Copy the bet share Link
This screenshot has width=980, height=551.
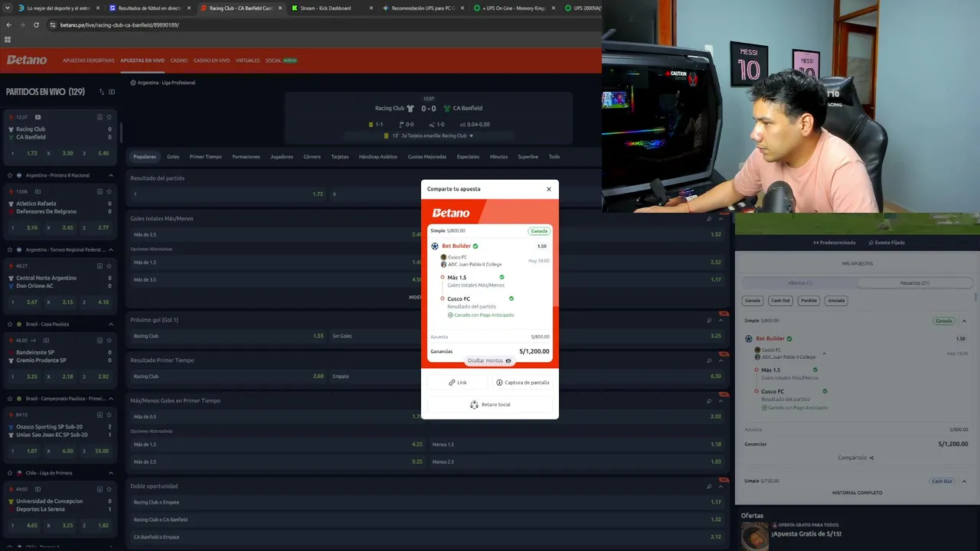click(458, 383)
